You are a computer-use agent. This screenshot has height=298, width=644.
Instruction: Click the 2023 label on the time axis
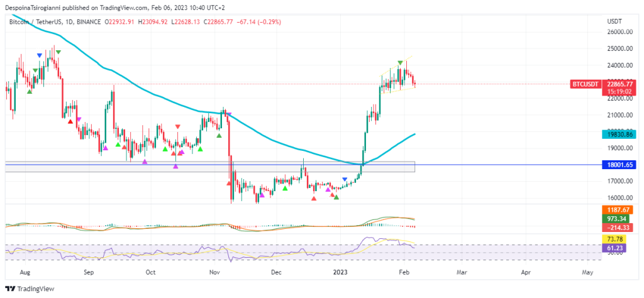340,273
